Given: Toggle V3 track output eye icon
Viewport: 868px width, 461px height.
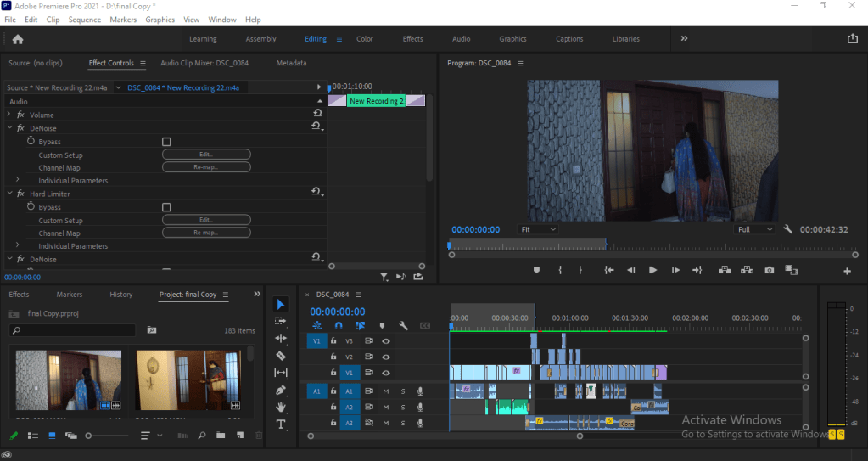Looking at the screenshot, I should [386, 340].
